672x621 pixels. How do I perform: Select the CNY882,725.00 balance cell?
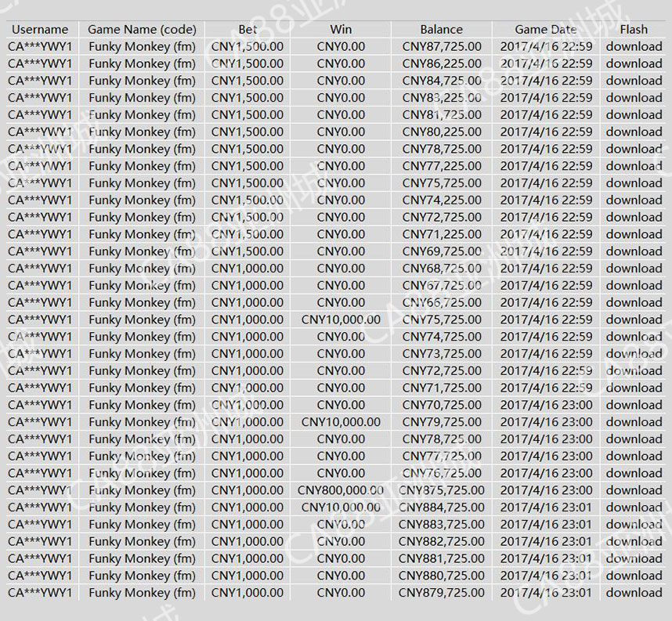(442, 541)
